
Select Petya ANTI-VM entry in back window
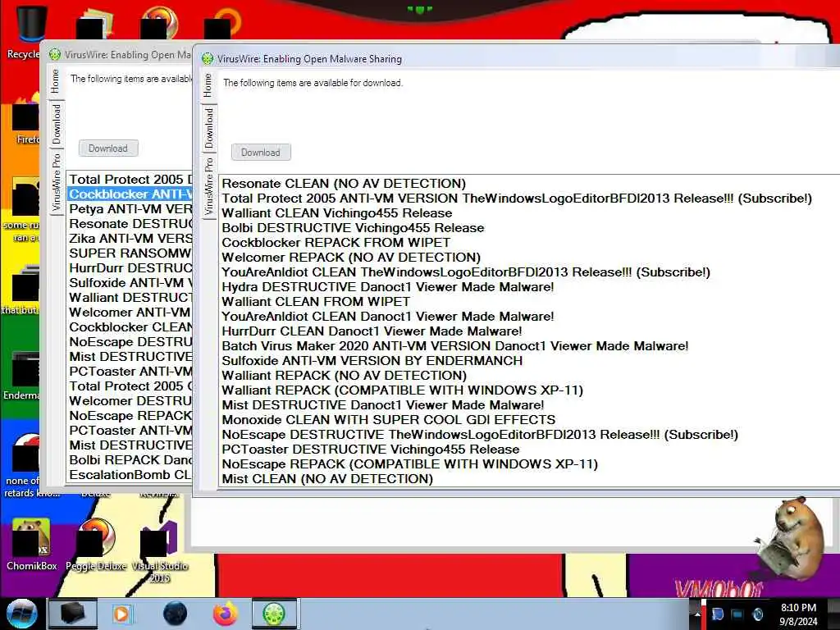[130, 209]
